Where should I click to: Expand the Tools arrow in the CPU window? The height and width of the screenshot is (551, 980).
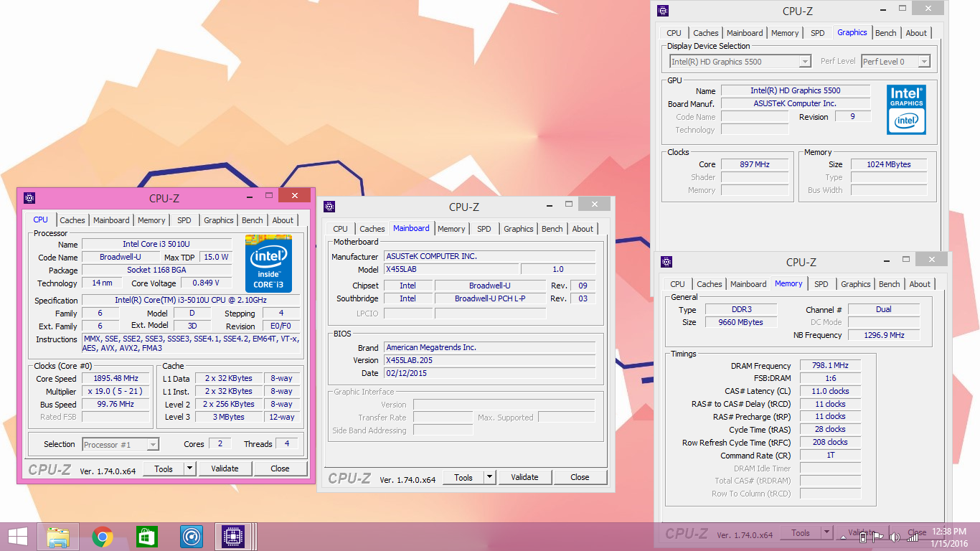(x=189, y=468)
